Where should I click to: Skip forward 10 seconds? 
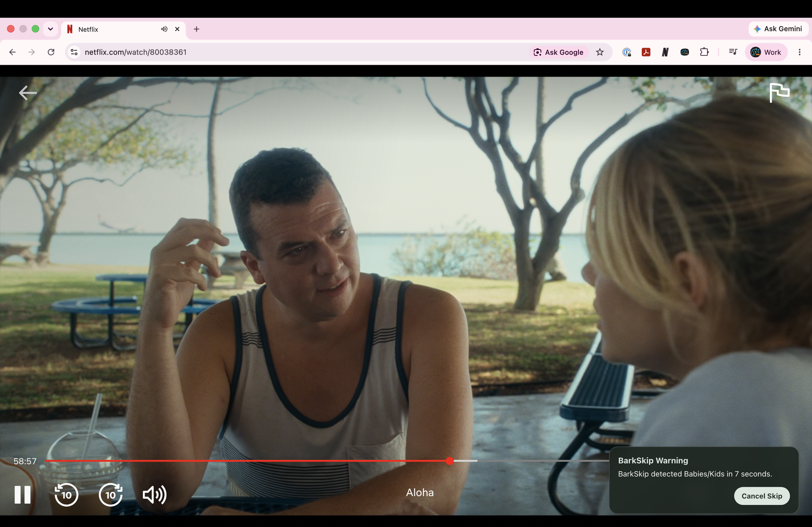[x=110, y=494]
